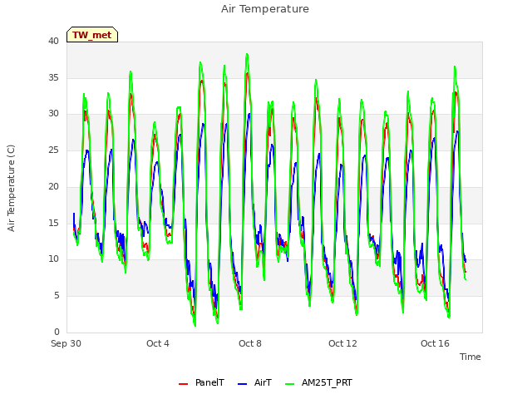Click the Air Temperature (C) y-axis title
This screenshot has width=532, height=399.
point(11,188)
